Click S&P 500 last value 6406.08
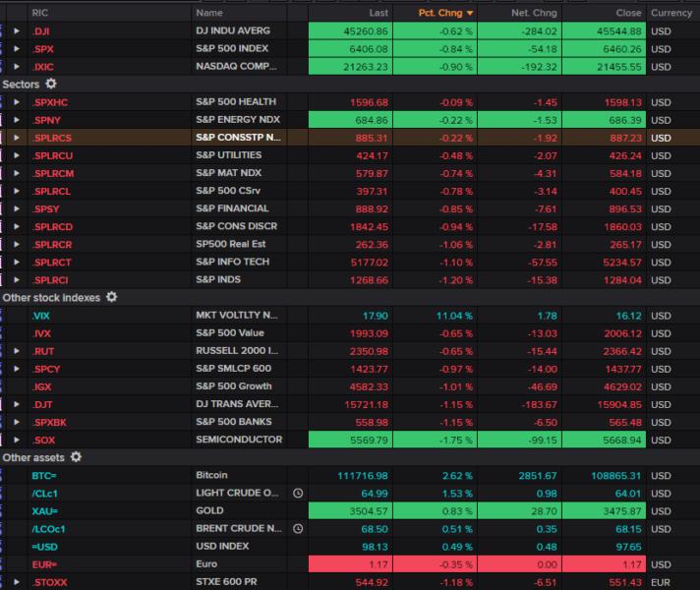The image size is (700, 590). tap(369, 49)
